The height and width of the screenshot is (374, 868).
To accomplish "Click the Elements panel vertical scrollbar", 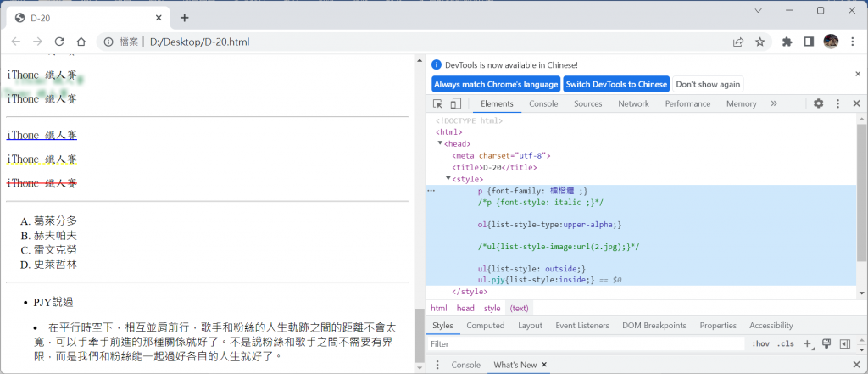I will 861,191.
